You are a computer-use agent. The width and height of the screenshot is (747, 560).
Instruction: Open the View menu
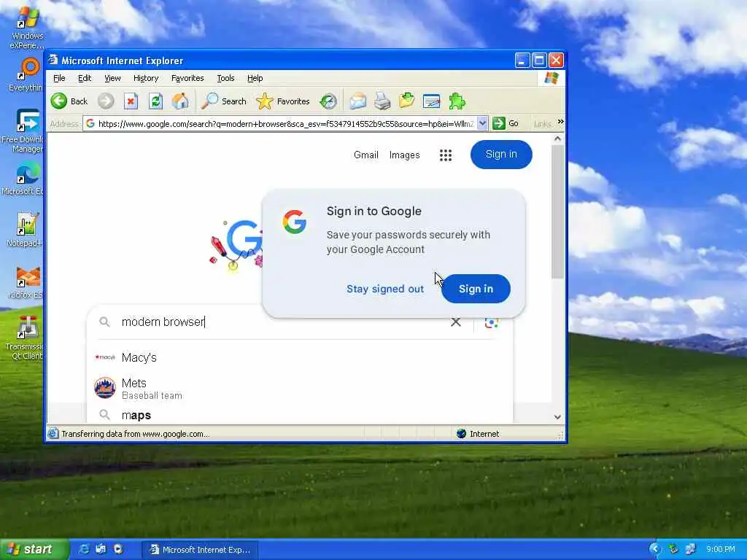tap(112, 78)
